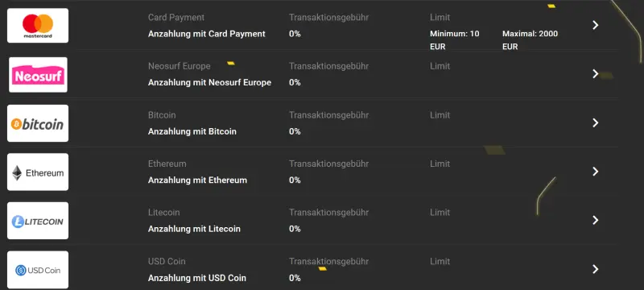Select the Mastercard logo icon
644x290 pixels.
point(38,26)
